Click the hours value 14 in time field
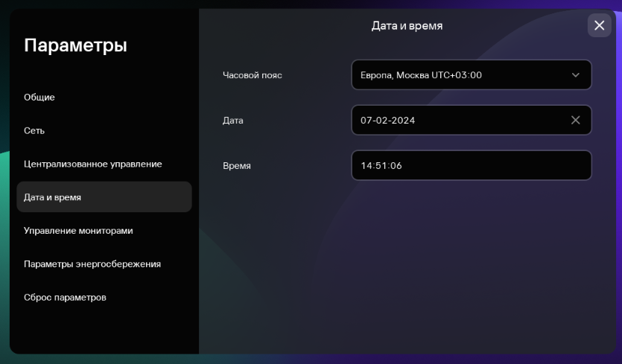Screen dimensions: 622x364 pos(366,166)
